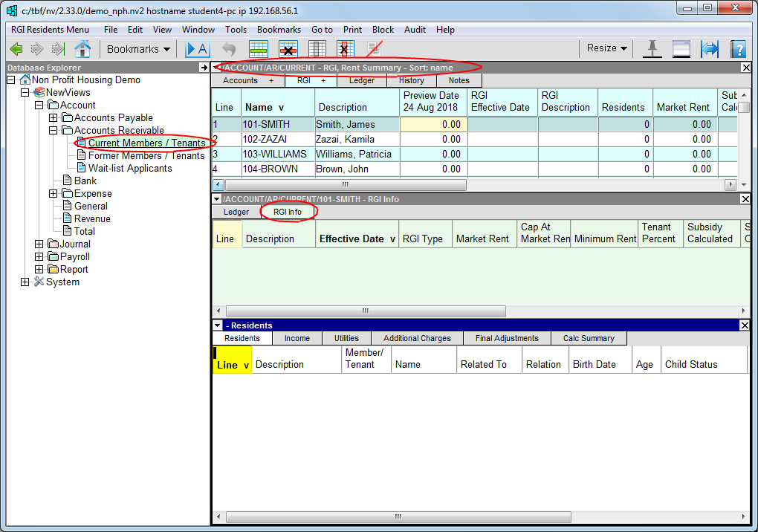Screen dimensions: 758x532
Task: Expand the Accounts Payable folder
Action: pyautogui.click(x=53, y=117)
